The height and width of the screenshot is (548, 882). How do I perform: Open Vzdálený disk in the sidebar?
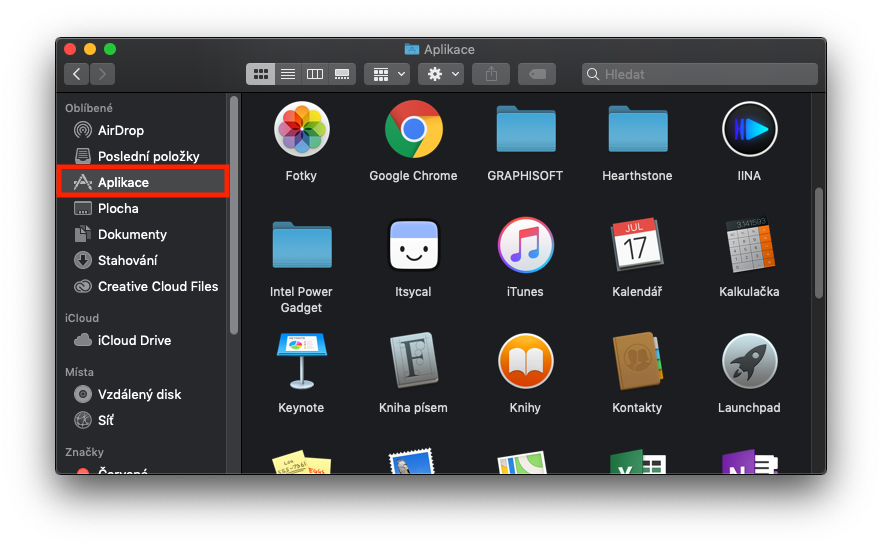[x=143, y=394]
